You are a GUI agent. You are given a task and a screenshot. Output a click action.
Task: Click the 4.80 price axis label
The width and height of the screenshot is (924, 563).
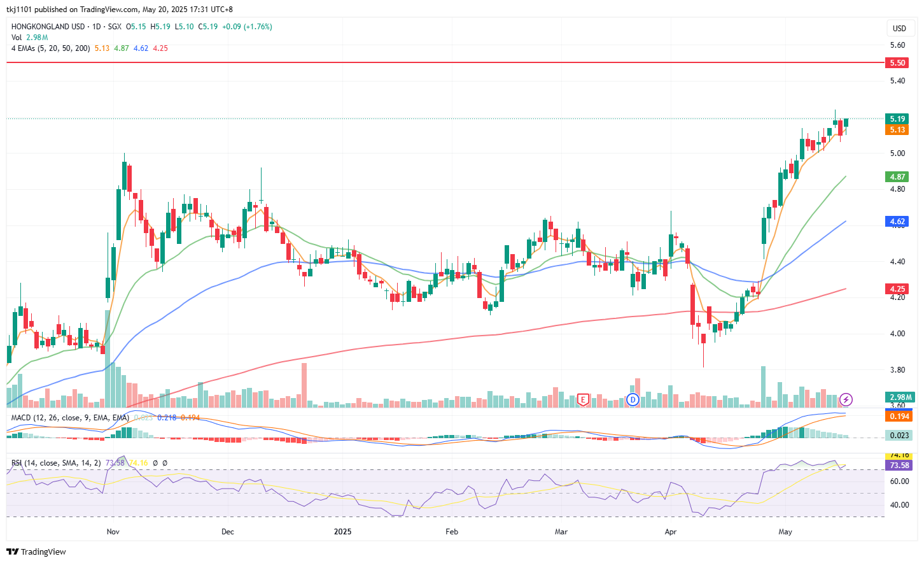tap(897, 189)
